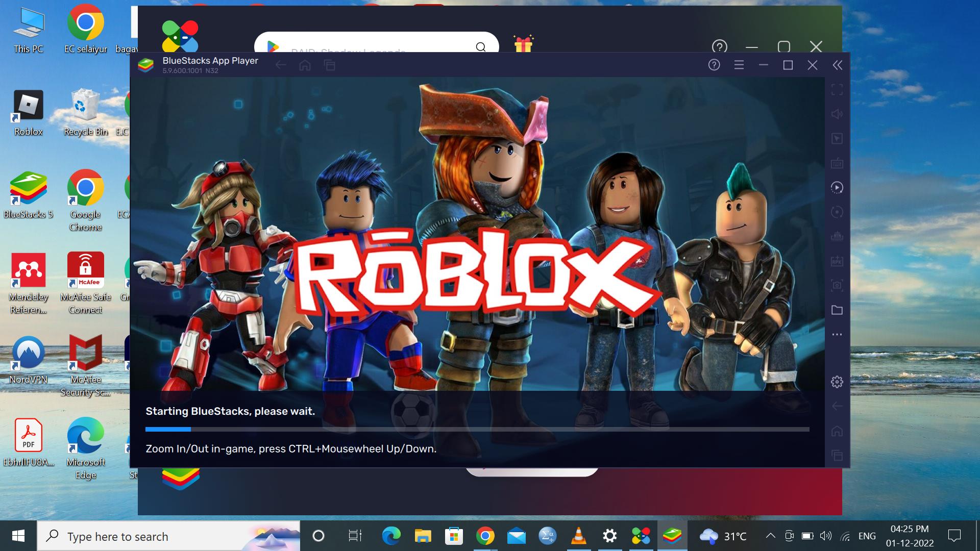Image resolution: width=980 pixels, height=551 pixels.
Task: Select the McAfee Security Scan shortcut
Action: point(86,366)
